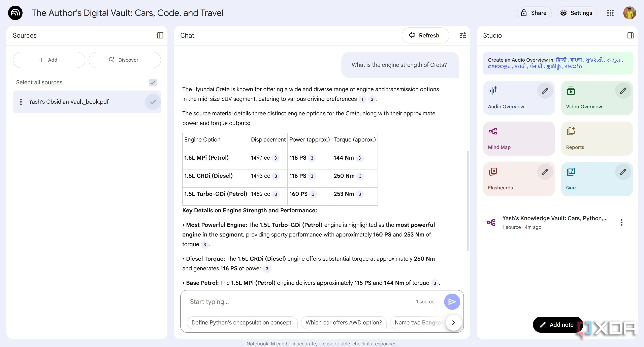Choose 'Define Python's encapsulation concept.' suggestion

pyautogui.click(x=242, y=322)
